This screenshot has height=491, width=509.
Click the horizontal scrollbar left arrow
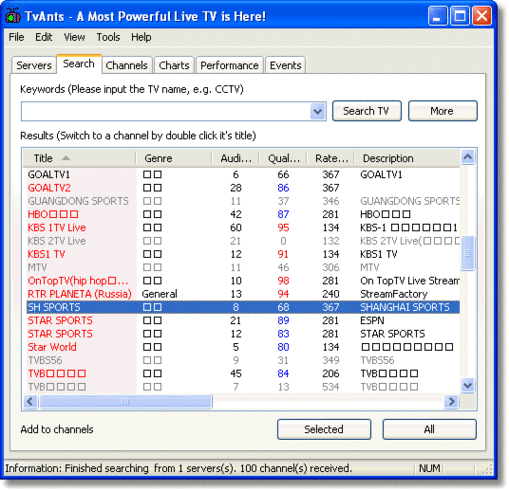30,401
